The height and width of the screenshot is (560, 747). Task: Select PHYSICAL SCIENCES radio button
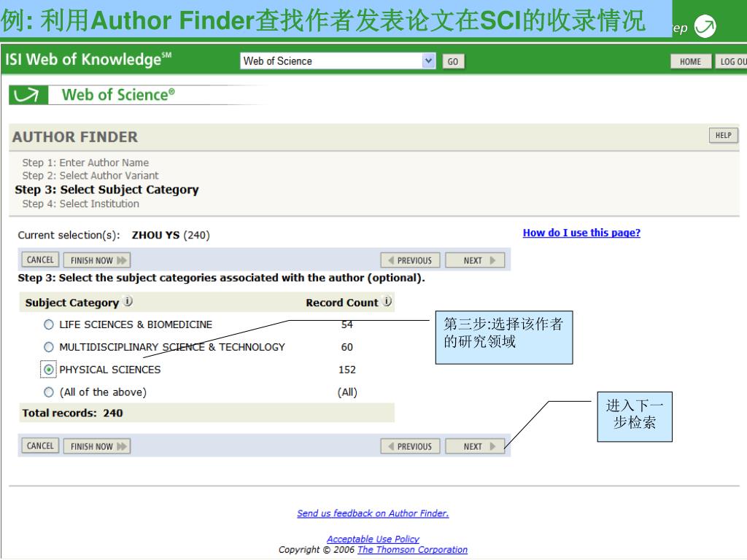click(x=49, y=370)
